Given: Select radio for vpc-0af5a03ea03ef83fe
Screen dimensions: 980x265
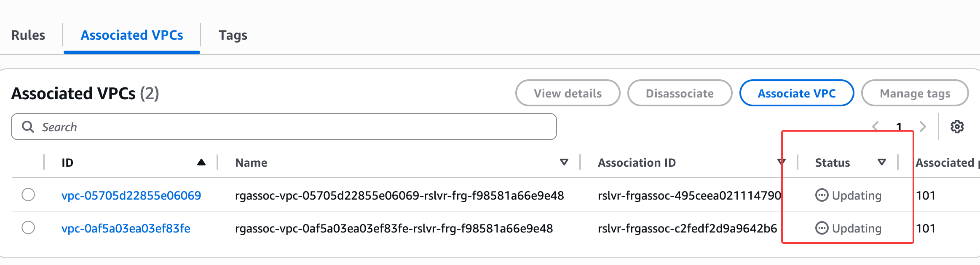Looking at the screenshot, I should click(28, 227).
